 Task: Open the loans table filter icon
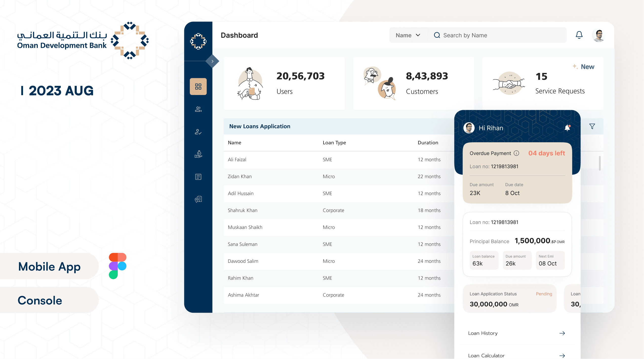click(x=592, y=126)
